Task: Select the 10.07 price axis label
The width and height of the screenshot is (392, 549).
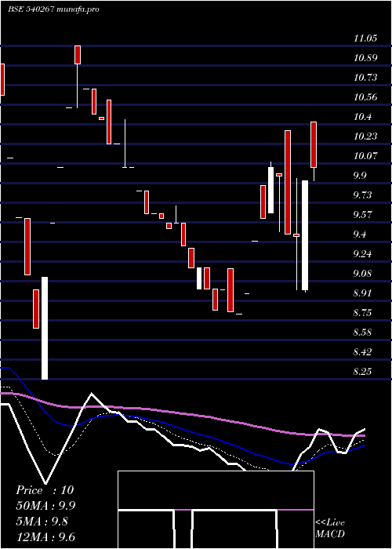Action: 365,156
